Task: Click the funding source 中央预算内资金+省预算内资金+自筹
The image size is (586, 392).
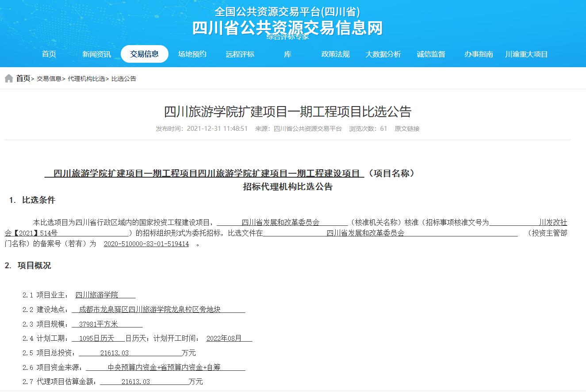Action: tap(164, 367)
